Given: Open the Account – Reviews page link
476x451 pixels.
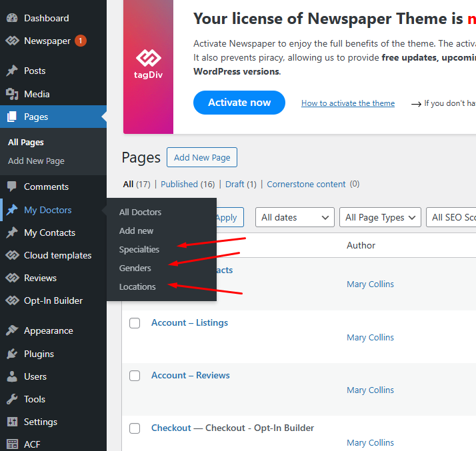Looking at the screenshot, I should click(x=191, y=375).
